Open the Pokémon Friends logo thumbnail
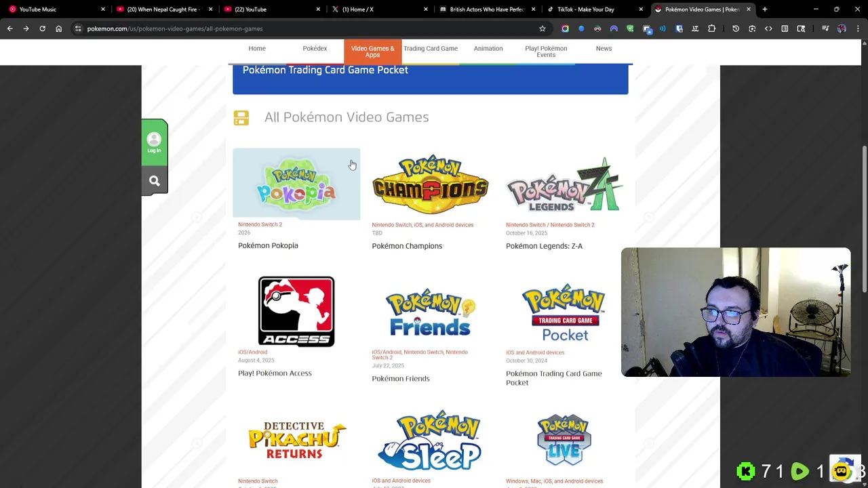868x488 pixels. point(430,312)
